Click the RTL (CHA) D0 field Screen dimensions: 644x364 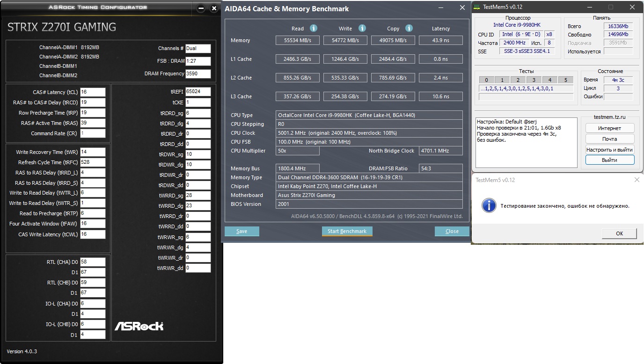pos(93,262)
